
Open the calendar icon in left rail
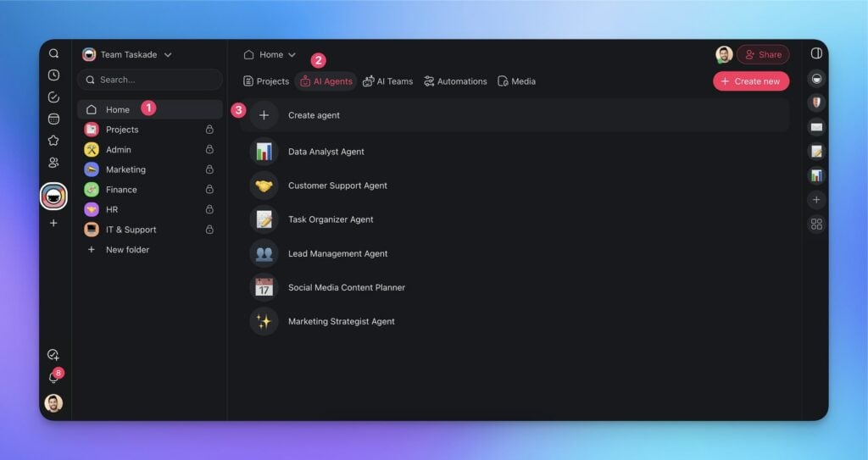coord(53,119)
